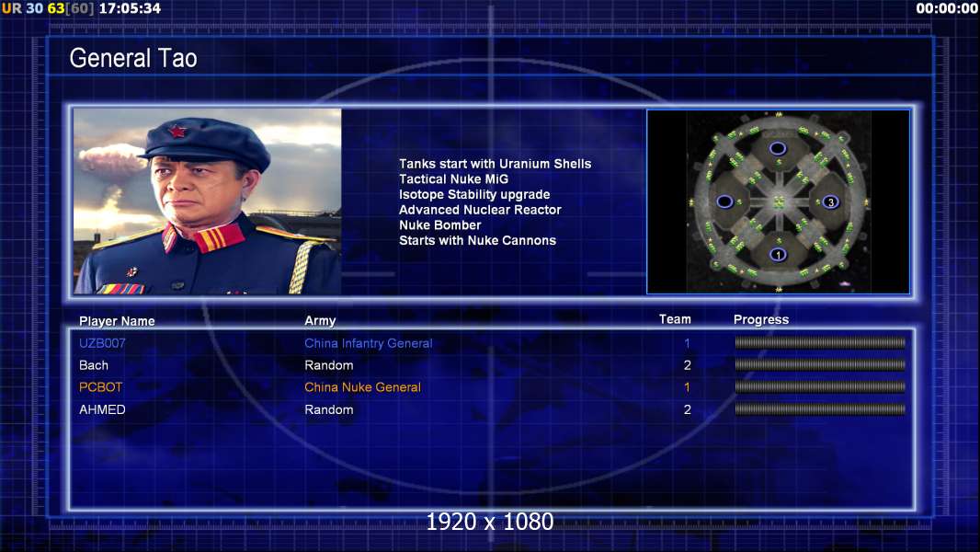This screenshot has width=980, height=552.
Task: Click the 'Tactical Nuke MiG' line
Action: 454,178
